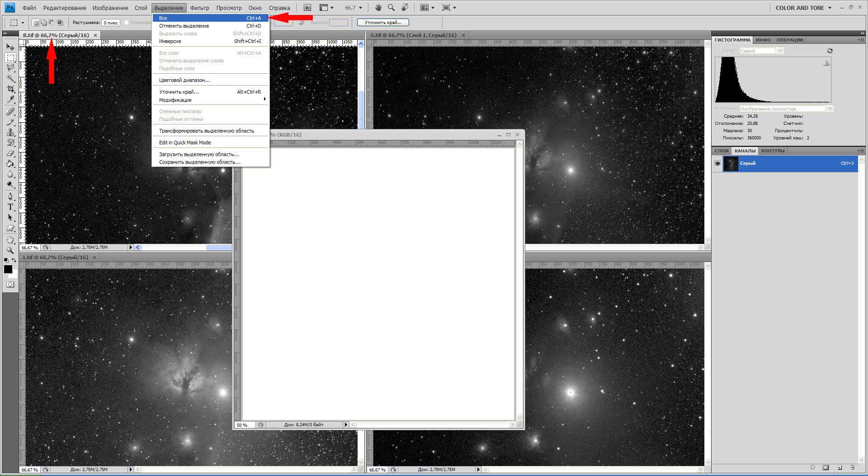This screenshot has height=476, width=868.
Task: Open the COLOR AND TONE workspace dropdown
Action: coord(803,8)
